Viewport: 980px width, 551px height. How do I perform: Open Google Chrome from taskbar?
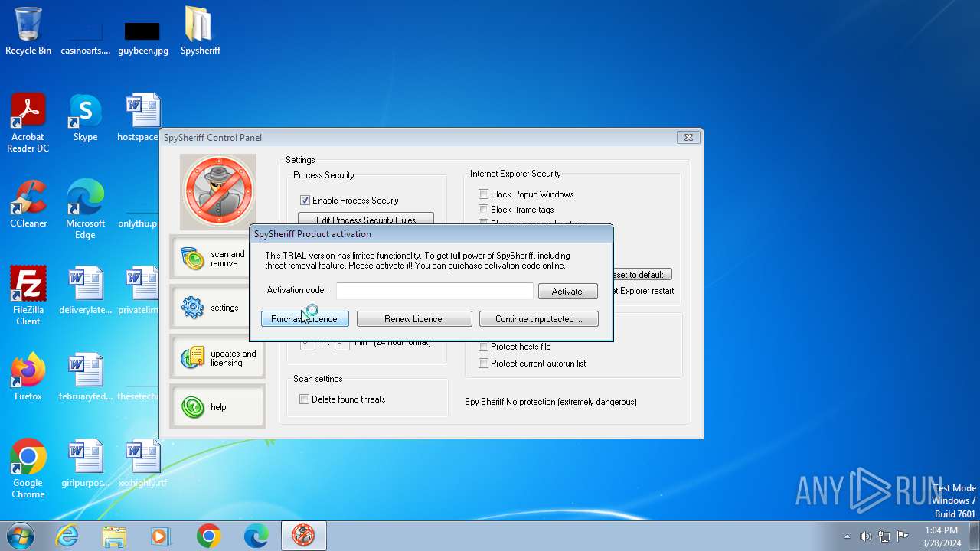tap(208, 536)
